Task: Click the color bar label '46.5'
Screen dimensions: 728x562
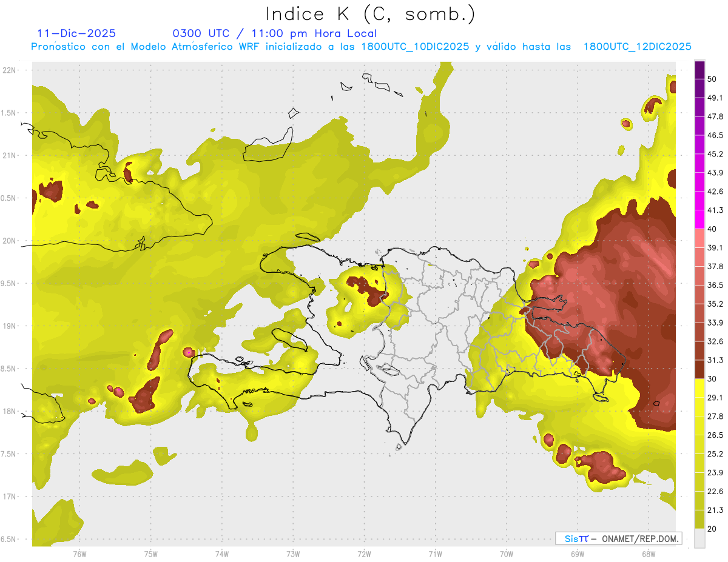Action: click(715, 135)
